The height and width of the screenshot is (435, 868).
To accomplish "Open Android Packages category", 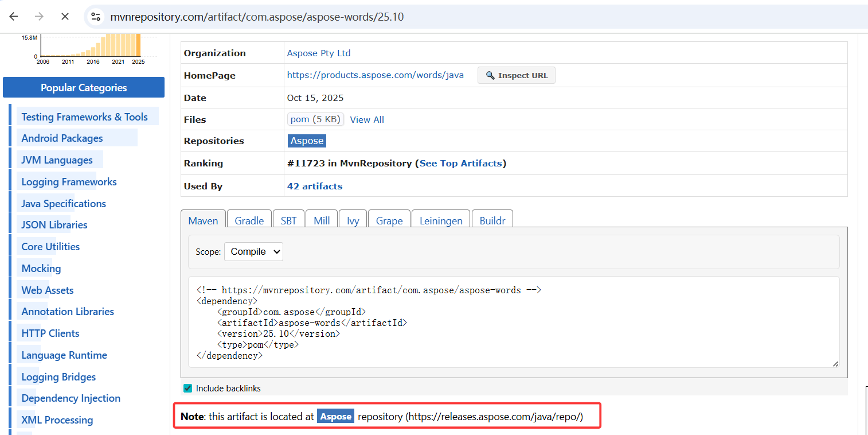I will click(62, 138).
